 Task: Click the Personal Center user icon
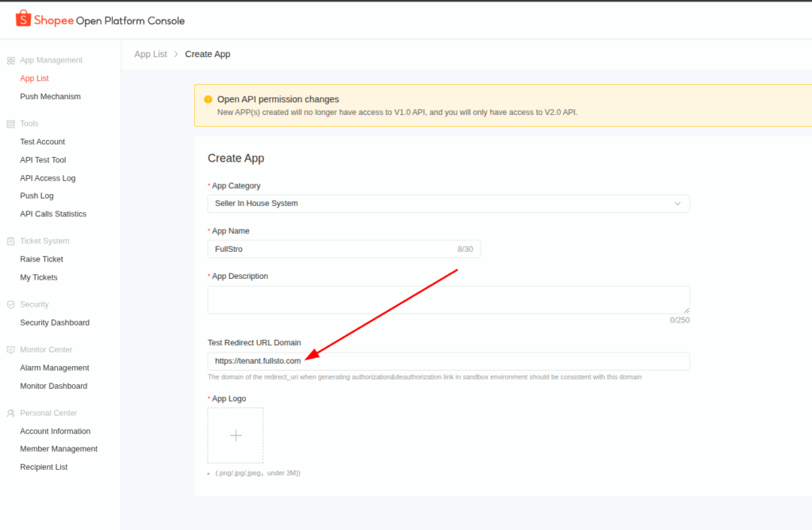[11, 414]
